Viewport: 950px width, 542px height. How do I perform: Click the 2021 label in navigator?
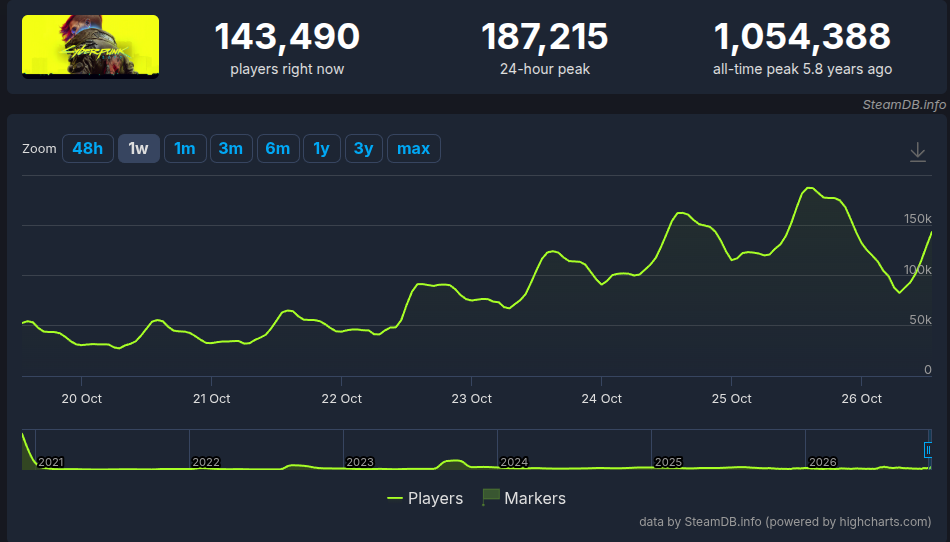coord(51,462)
